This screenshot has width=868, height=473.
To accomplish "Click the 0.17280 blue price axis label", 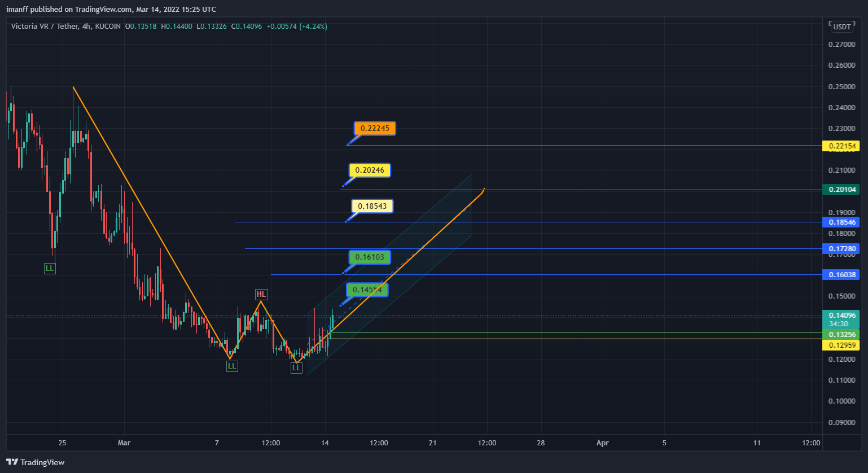I will click(x=841, y=249).
